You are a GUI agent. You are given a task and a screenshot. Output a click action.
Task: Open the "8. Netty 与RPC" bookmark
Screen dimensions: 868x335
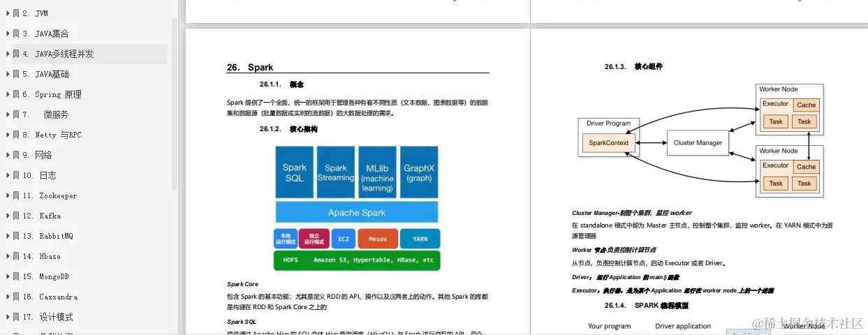pos(52,135)
